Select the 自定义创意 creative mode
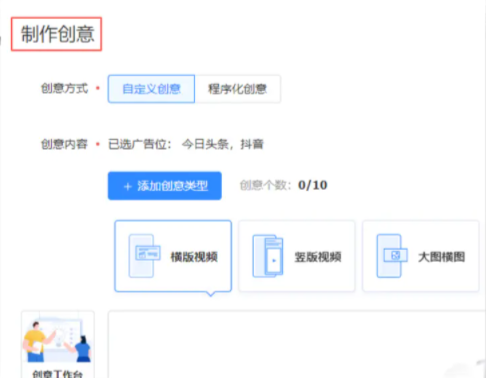The height and width of the screenshot is (378, 486). [151, 89]
